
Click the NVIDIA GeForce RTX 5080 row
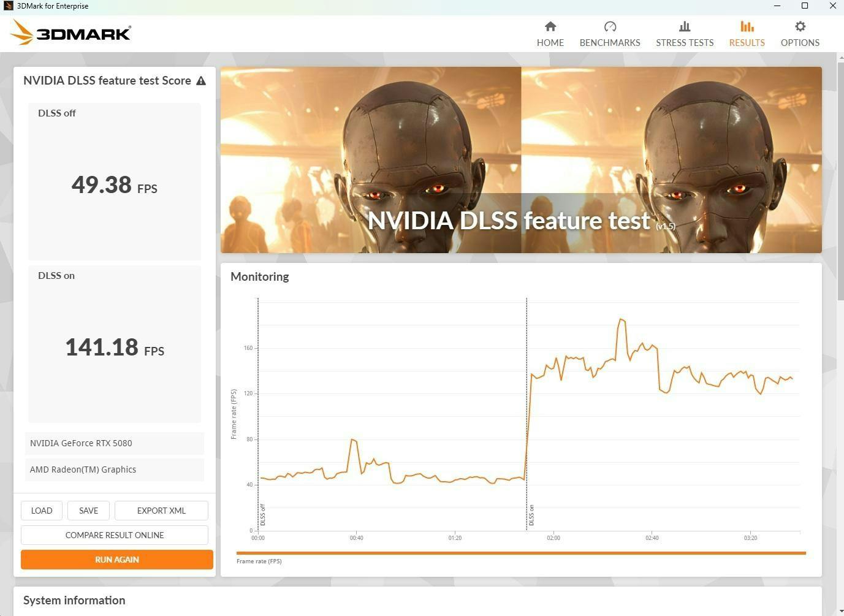pos(115,443)
